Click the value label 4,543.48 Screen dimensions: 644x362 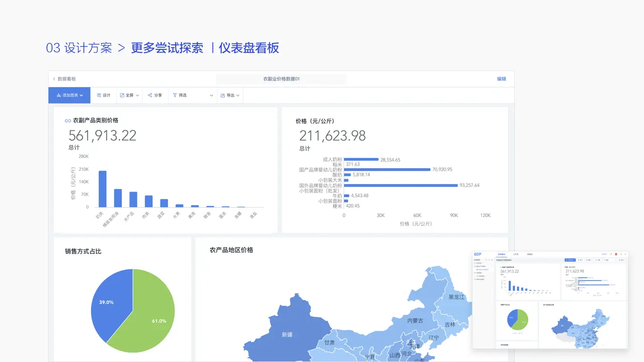pos(360,196)
